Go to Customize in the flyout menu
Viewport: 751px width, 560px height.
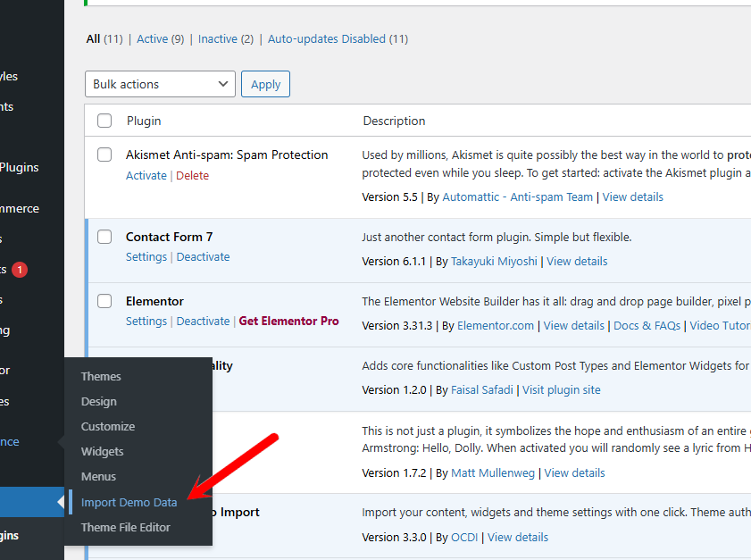[x=108, y=426]
